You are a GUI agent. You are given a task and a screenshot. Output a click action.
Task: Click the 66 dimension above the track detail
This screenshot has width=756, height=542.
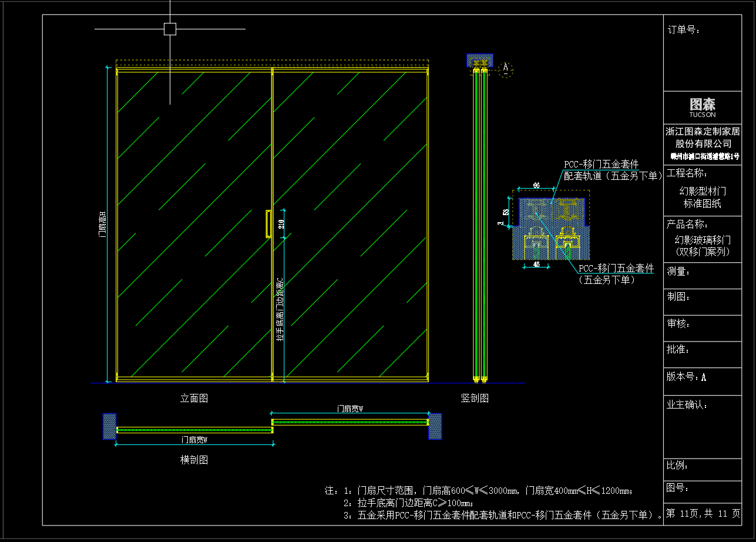[536, 185]
